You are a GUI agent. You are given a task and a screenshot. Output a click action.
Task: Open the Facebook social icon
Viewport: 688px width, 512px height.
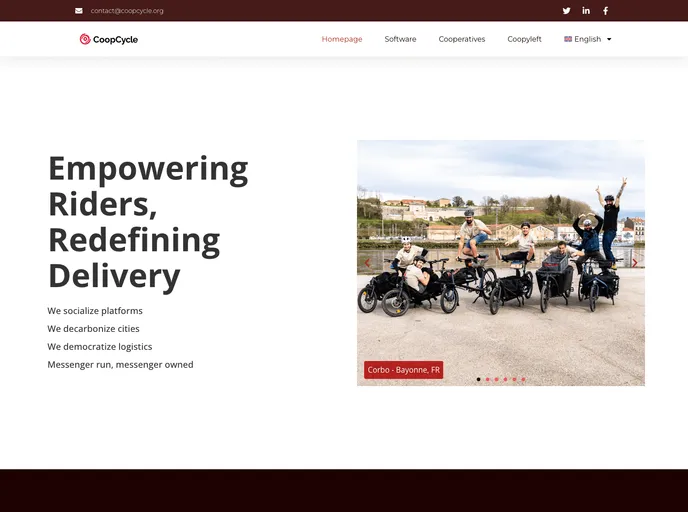(606, 11)
